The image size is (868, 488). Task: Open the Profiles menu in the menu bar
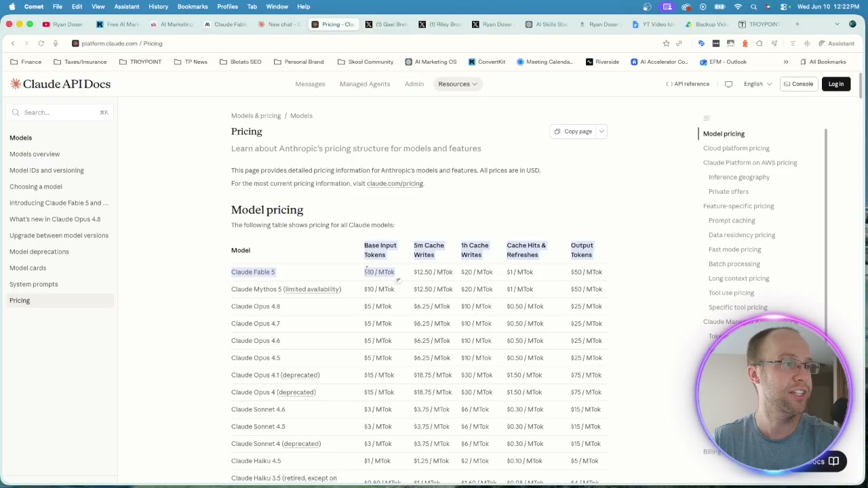[227, 7]
